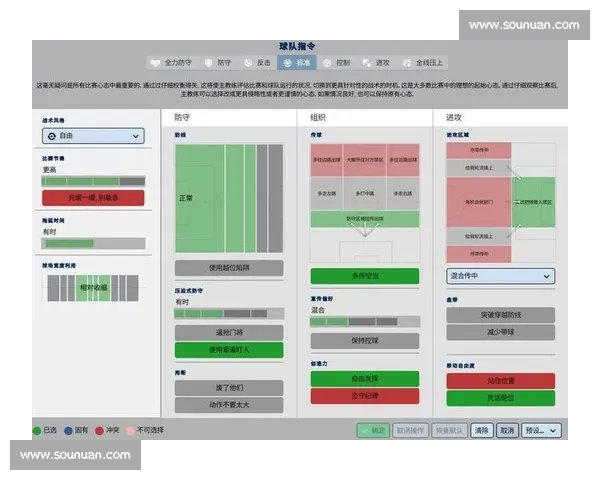Click the heart icon beside 全力防守
This screenshot has width=600, height=480.
155,63
